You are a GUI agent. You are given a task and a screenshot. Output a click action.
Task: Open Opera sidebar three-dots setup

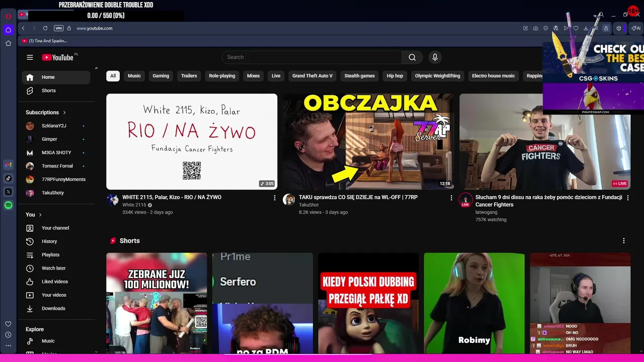coord(8,345)
